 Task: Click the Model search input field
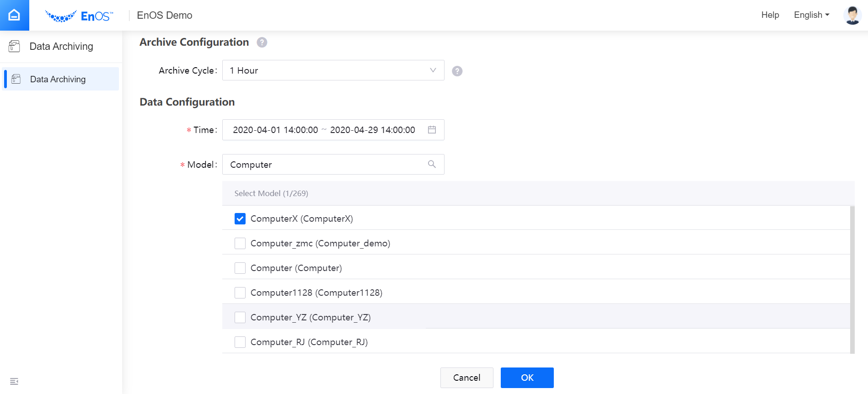pyautogui.click(x=333, y=165)
